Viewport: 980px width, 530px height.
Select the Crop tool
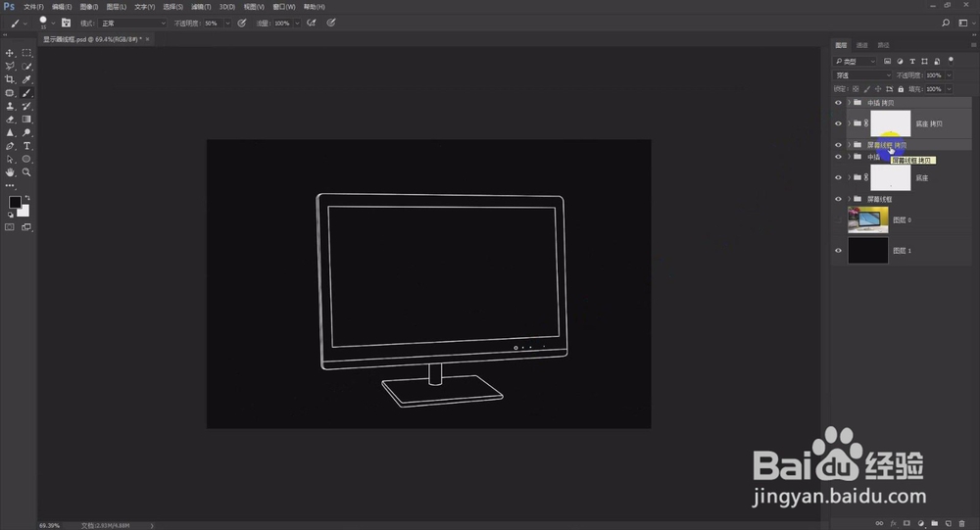pos(10,79)
